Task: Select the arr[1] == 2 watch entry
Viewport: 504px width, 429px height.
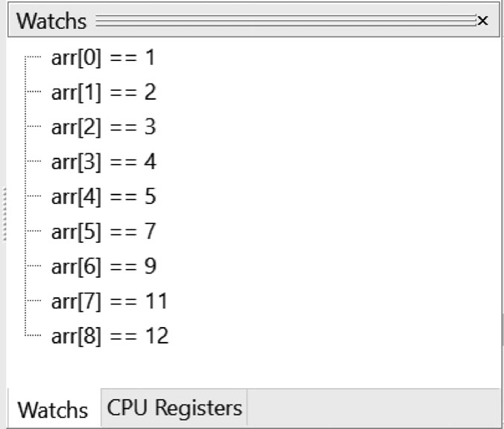Action: (x=103, y=93)
